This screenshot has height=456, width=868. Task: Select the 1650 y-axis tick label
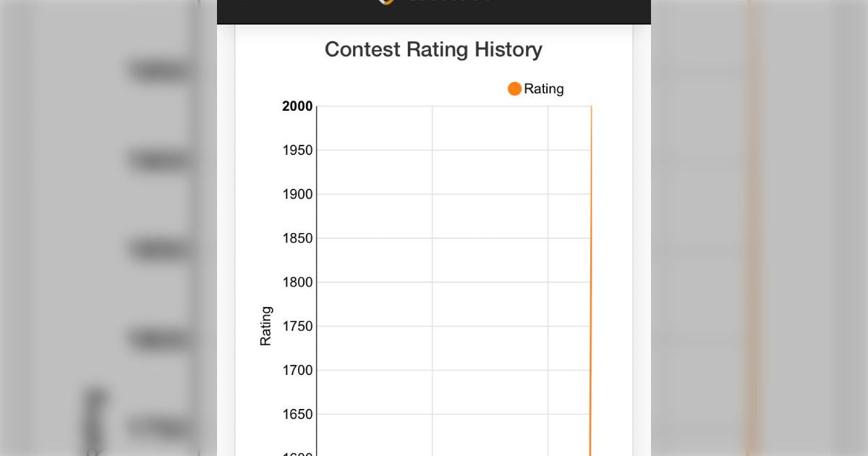(x=297, y=415)
